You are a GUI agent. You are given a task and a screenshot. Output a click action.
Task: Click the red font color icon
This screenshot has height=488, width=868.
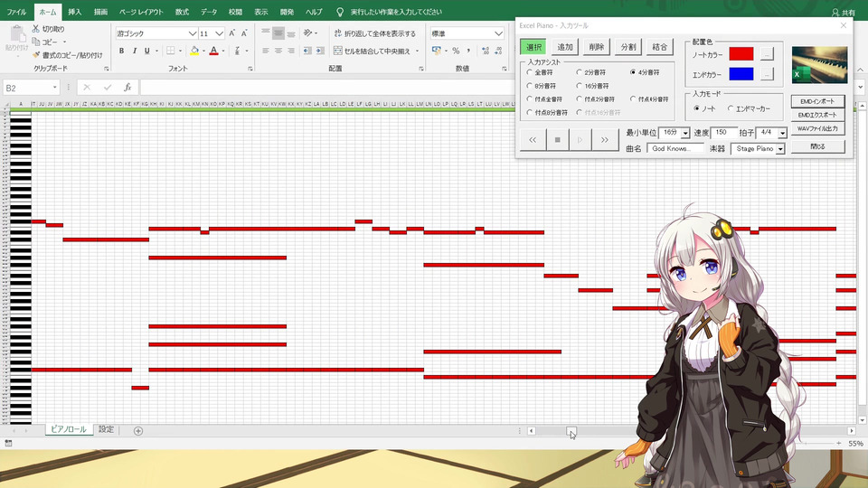[213, 51]
